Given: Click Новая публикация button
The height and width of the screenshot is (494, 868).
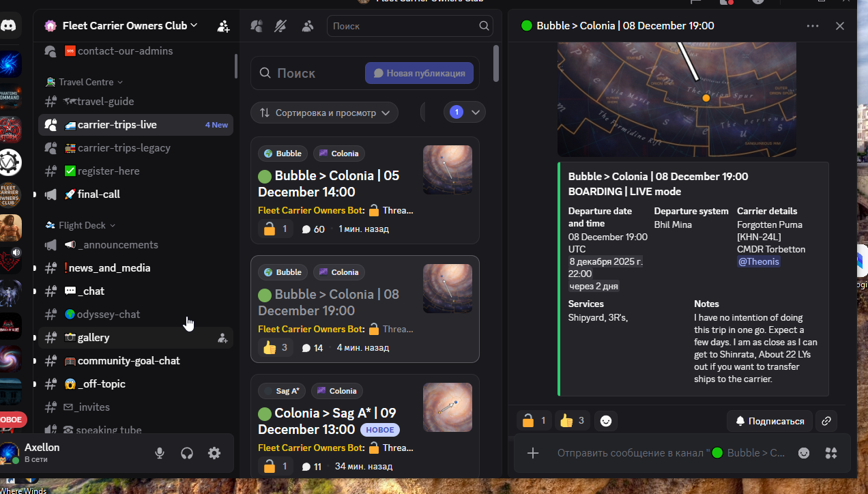Looking at the screenshot, I should 419,73.
